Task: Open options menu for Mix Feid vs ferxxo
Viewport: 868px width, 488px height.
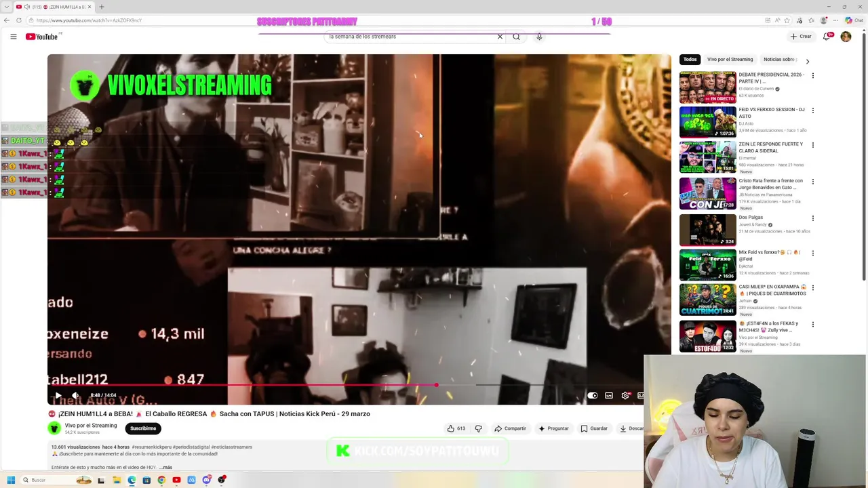Action: 813,253
